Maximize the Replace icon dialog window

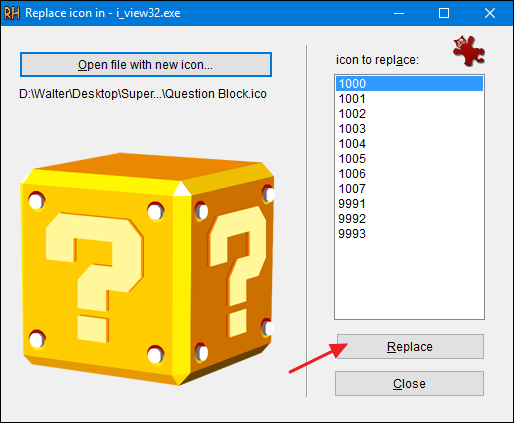(444, 13)
